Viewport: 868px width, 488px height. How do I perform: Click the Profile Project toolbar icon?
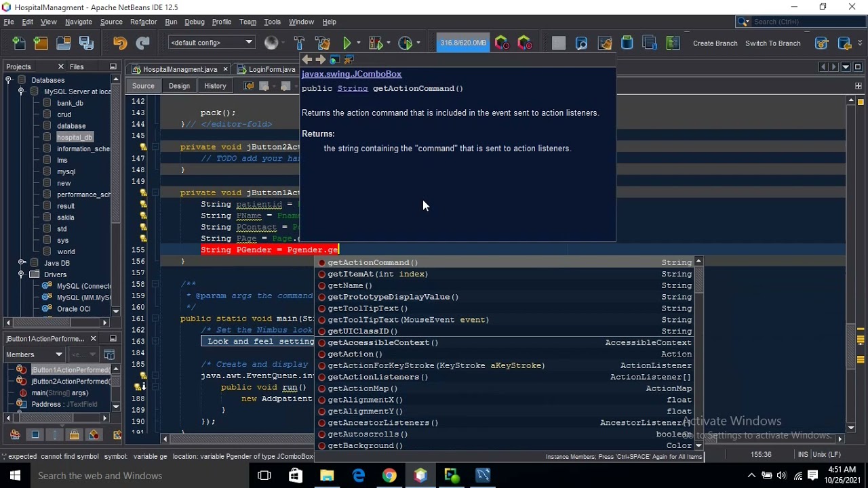[x=406, y=43]
